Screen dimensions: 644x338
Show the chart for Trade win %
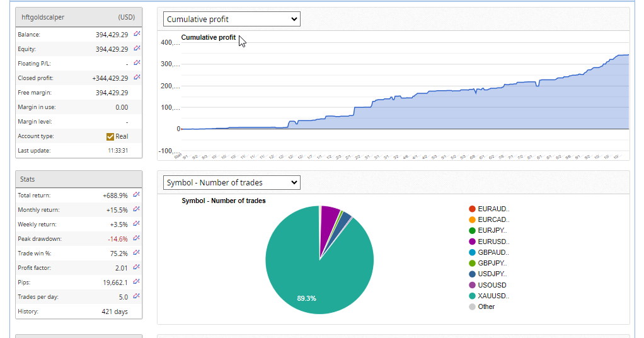(137, 253)
